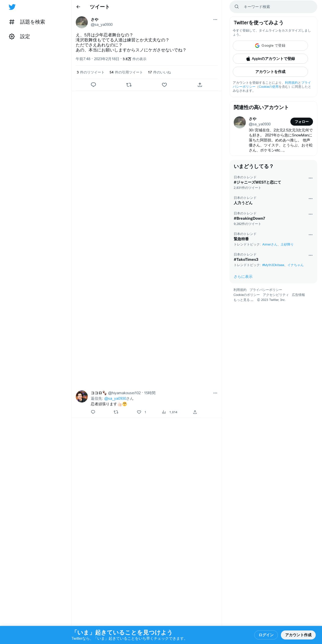
Task: Open the #ジャニーズWESTと恋にて trend
Action: tap(257, 182)
